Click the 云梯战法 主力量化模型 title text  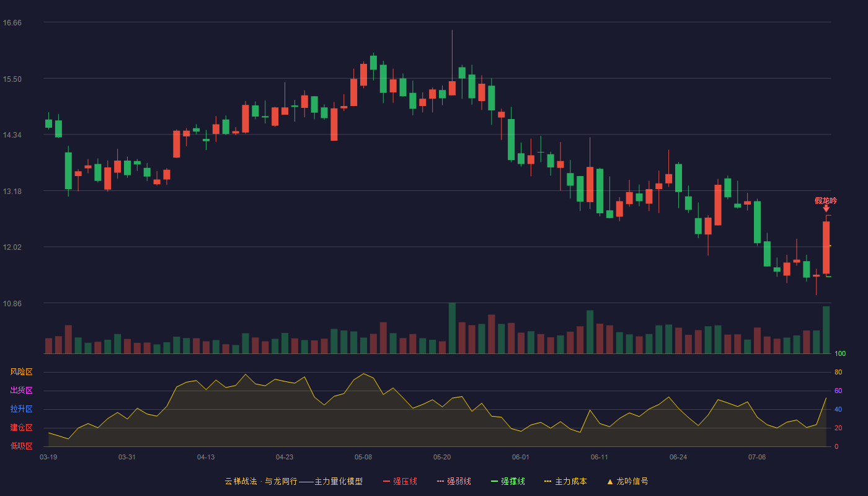pos(293,481)
